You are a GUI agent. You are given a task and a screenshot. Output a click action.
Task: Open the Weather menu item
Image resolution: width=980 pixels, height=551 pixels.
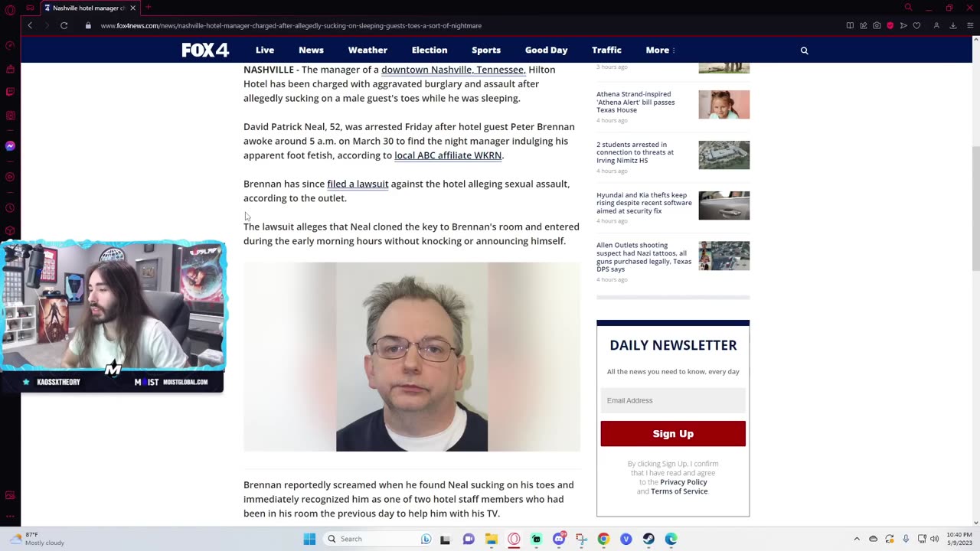(x=367, y=50)
